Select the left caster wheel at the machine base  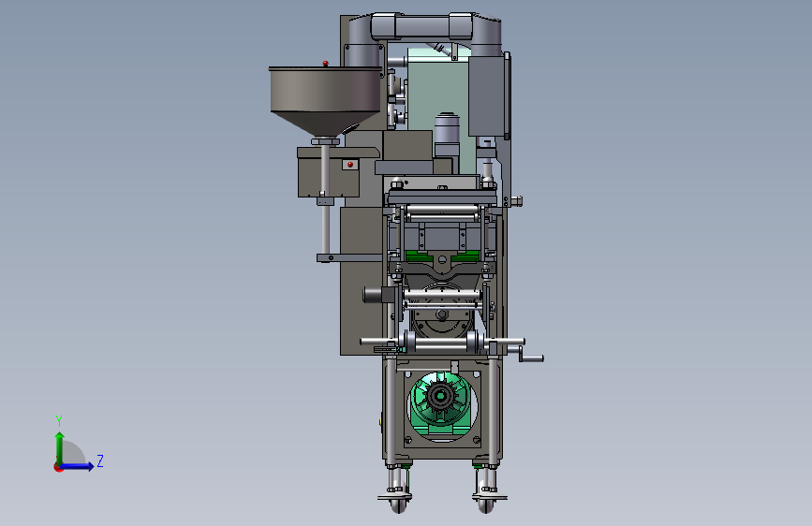pyautogui.click(x=396, y=504)
